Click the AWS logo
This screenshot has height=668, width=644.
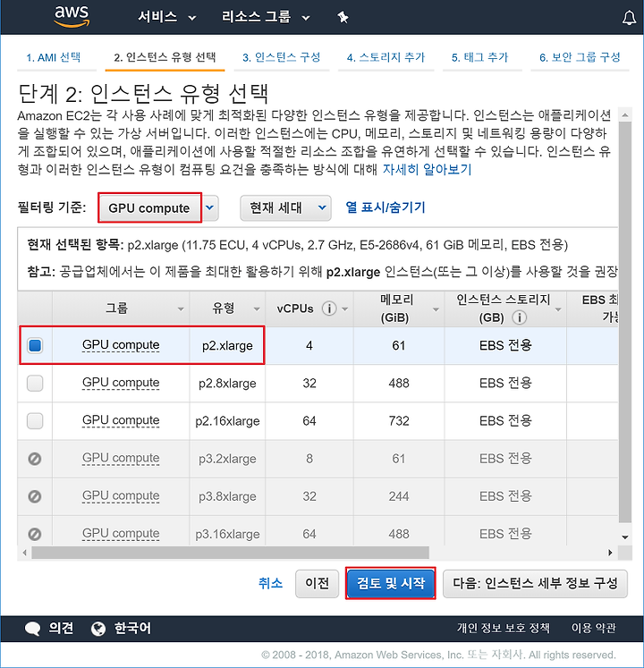(72, 16)
